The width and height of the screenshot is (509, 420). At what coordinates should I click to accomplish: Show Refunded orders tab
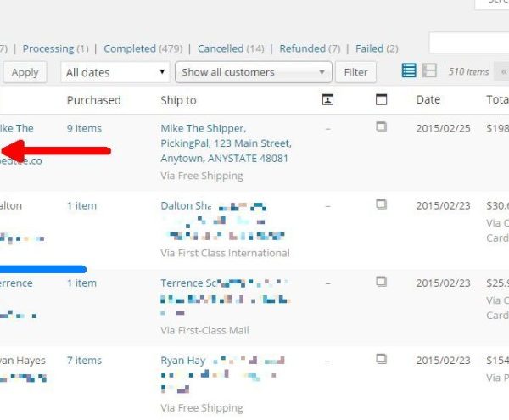[303, 48]
